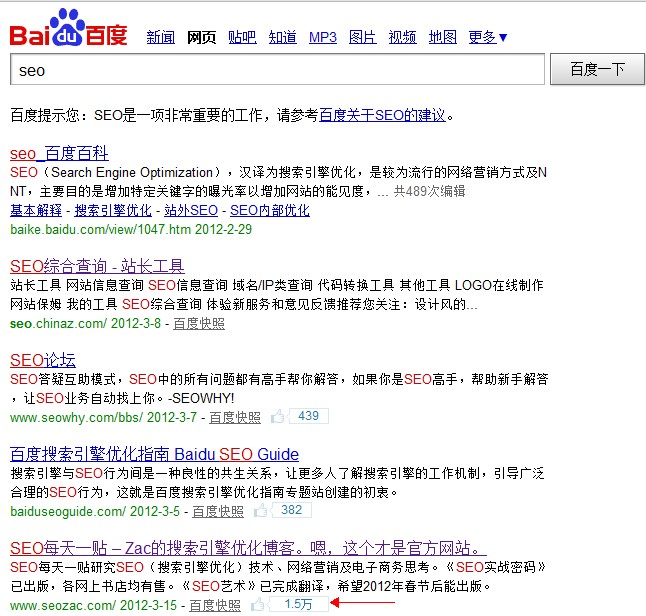
Task: Switch to the 贴吧 tab
Action: click(242, 37)
